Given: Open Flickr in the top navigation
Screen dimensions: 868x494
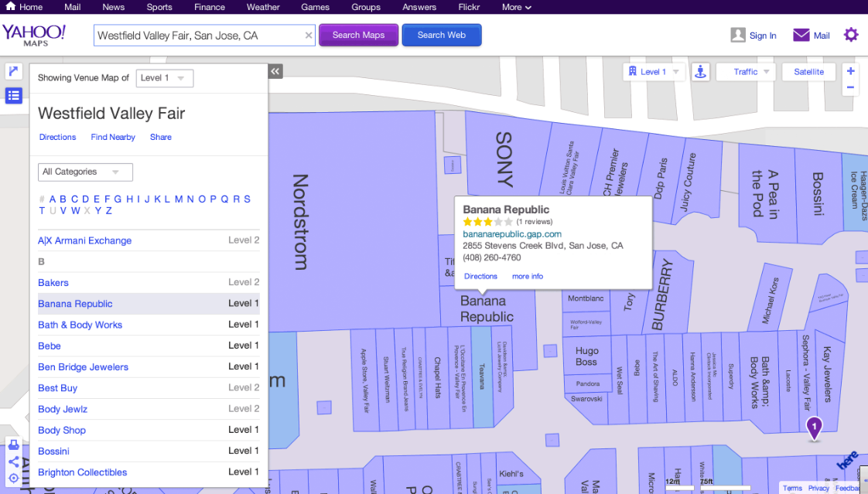Looking at the screenshot, I should (x=469, y=7).
